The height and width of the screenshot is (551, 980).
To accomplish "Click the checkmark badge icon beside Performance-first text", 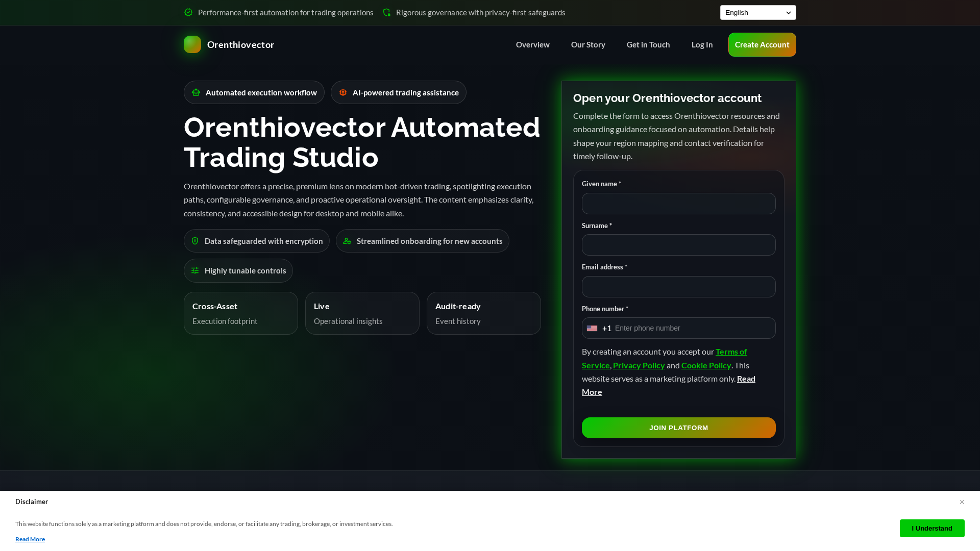I will 188,12.
